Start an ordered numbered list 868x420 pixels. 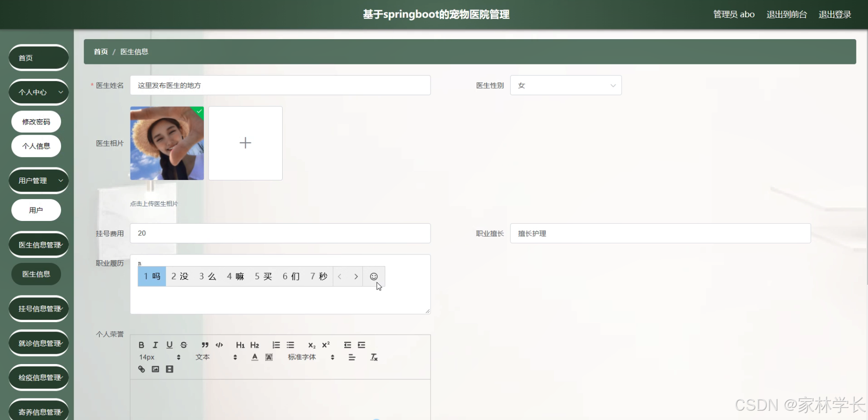(x=276, y=345)
